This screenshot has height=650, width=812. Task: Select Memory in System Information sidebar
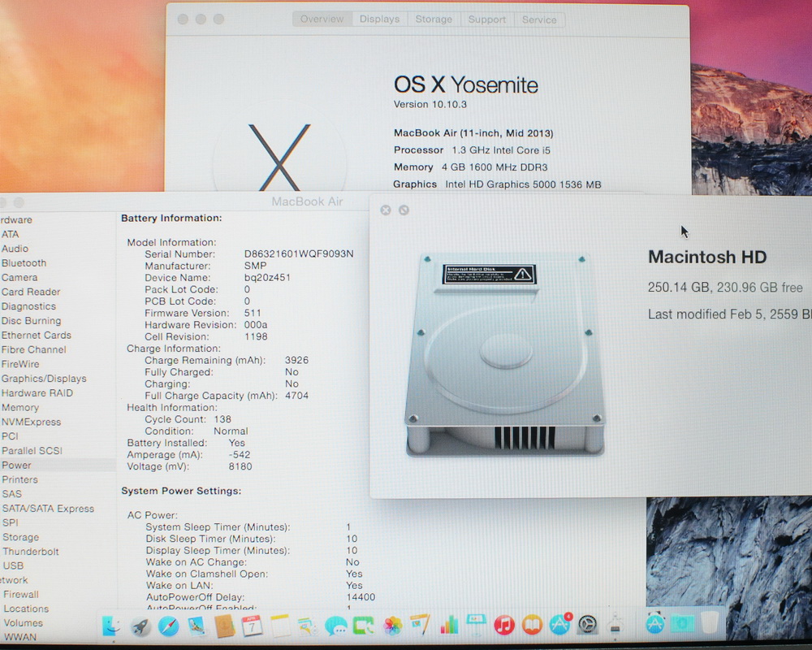[20, 408]
